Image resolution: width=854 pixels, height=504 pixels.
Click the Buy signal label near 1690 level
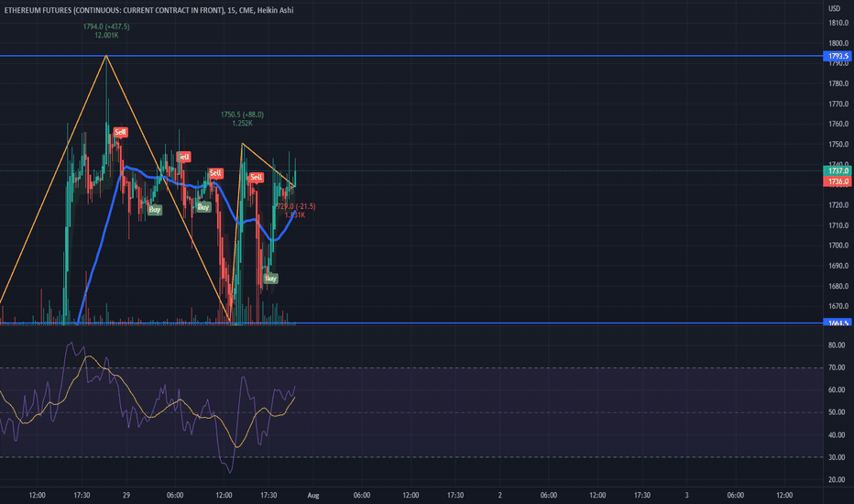(x=270, y=279)
